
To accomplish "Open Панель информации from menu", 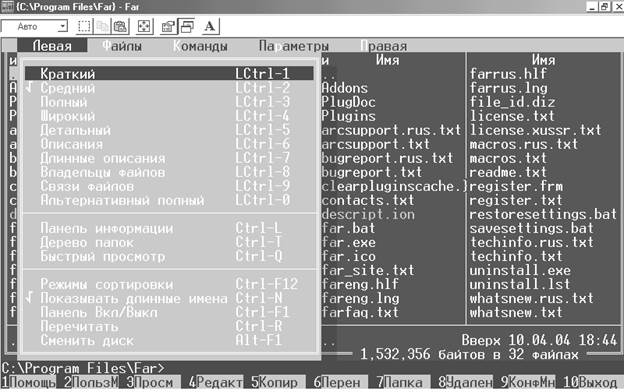I will 169,228.
